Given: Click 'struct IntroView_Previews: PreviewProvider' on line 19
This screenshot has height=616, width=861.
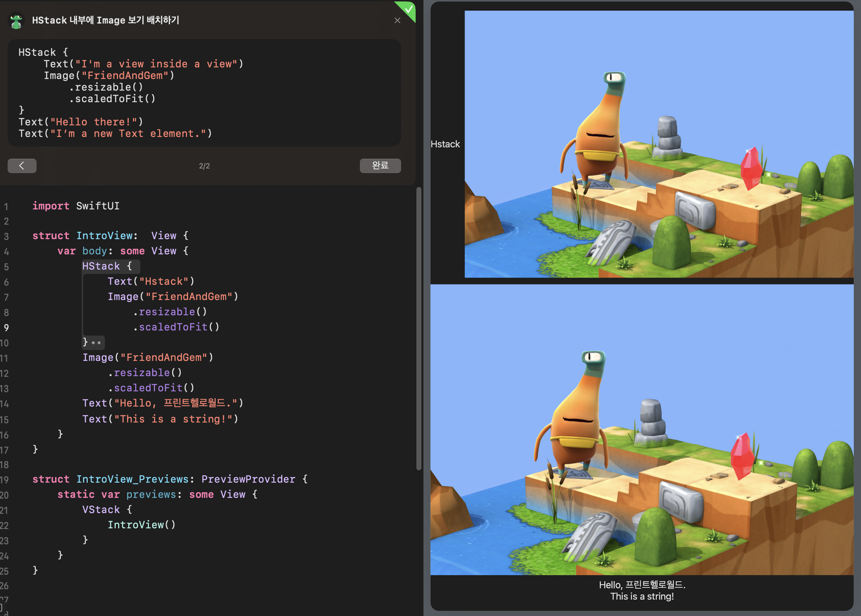Looking at the screenshot, I should coord(164,479).
